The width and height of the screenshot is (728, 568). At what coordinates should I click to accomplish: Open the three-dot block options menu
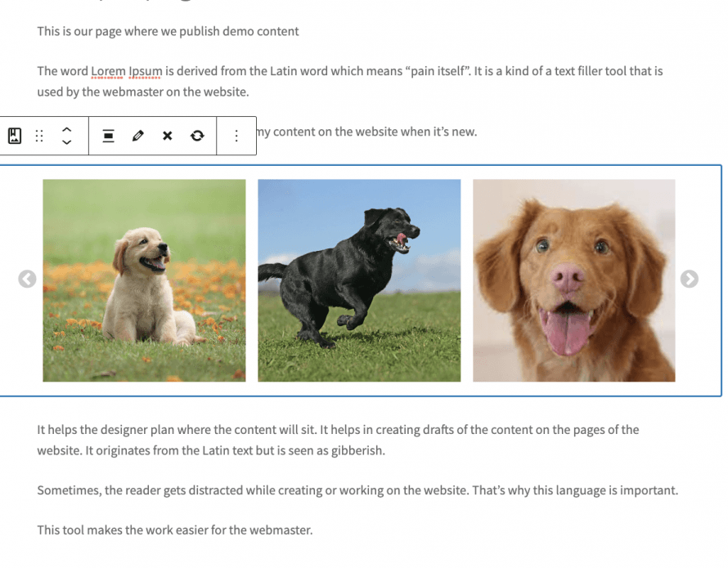pyautogui.click(x=236, y=136)
